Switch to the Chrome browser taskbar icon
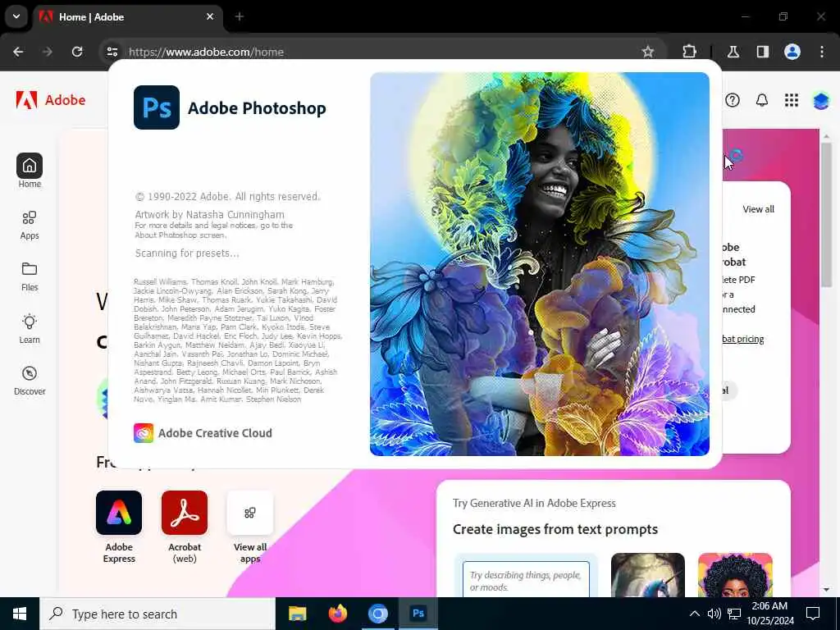Screen dimensions: 840x630 point(377,614)
